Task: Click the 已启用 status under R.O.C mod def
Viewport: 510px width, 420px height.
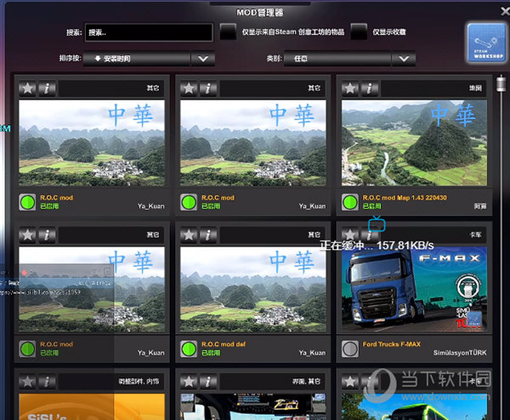Action: [211, 353]
